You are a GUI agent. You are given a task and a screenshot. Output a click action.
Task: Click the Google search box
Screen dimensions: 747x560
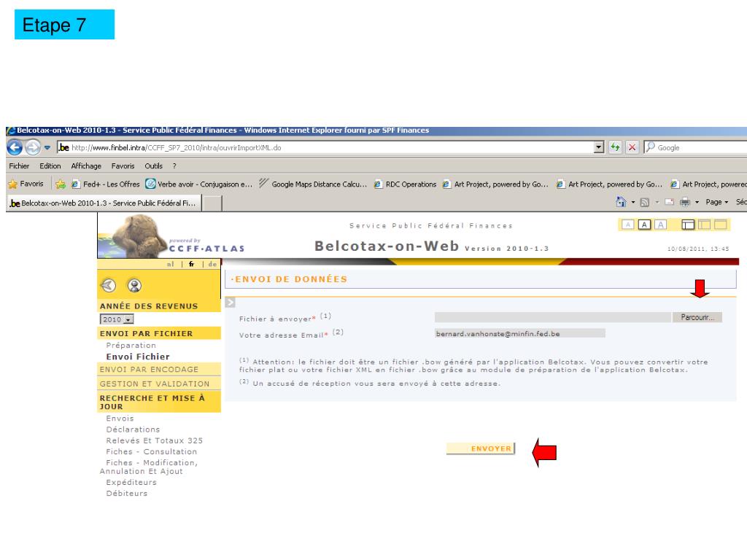[x=695, y=147]
